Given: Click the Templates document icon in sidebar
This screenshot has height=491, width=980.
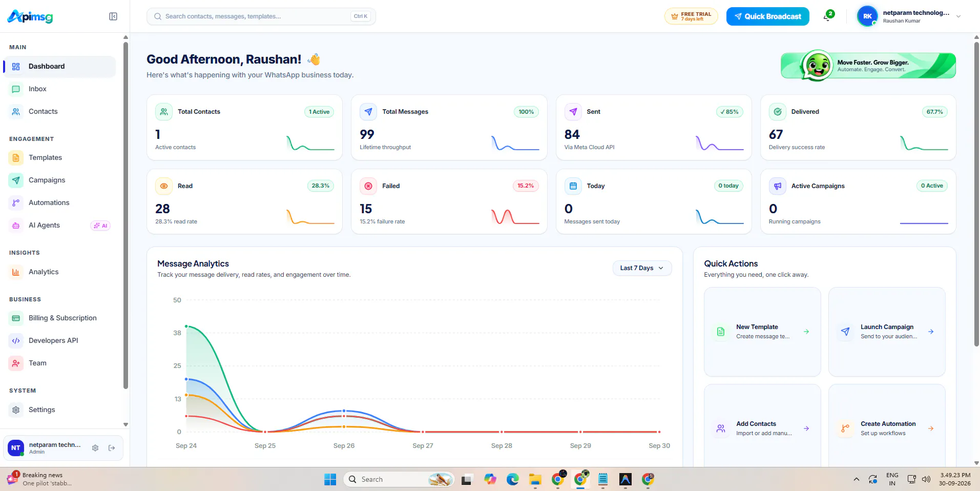Looking at the screenshot, I should (x=16, y=158).
